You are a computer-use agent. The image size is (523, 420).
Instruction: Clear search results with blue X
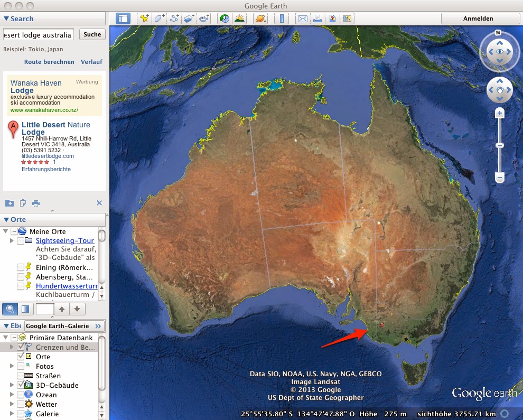tap(99, 203)
